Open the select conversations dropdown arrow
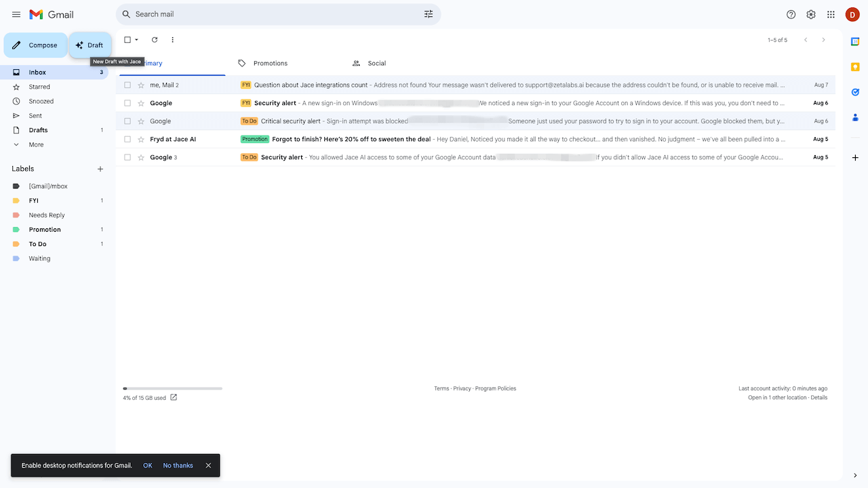The width and height of the screenshot is (868, 488). 136,39
